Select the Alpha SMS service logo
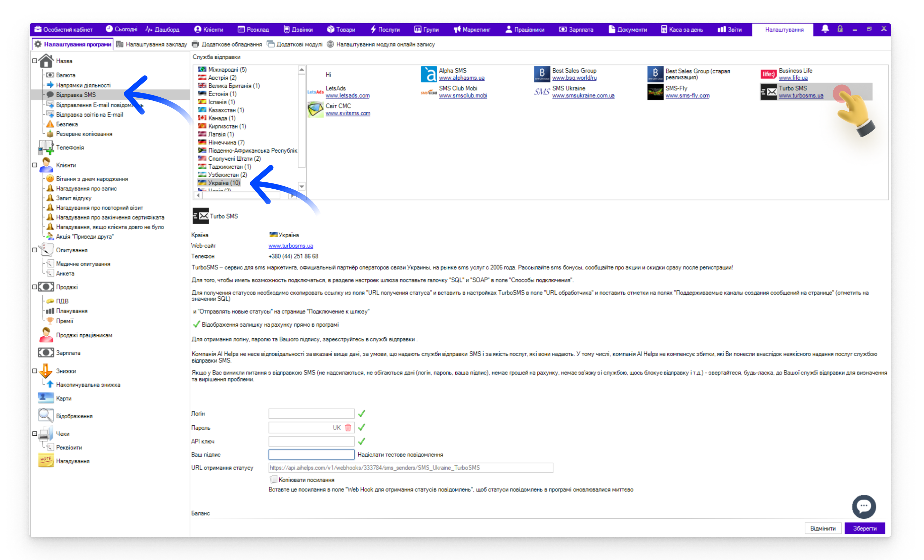924x560 pixels. [x=429, y=74]
